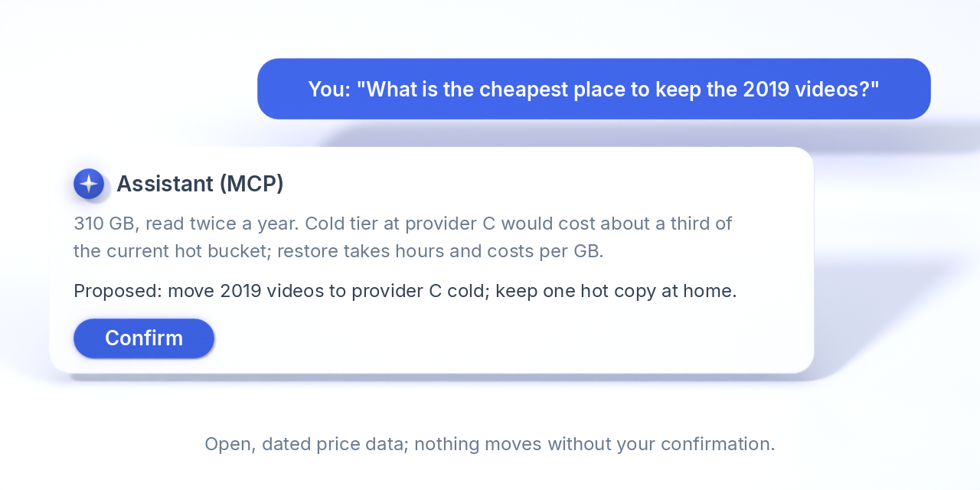Click "Cold tier at provider C" in the summary

click(400, 224)
